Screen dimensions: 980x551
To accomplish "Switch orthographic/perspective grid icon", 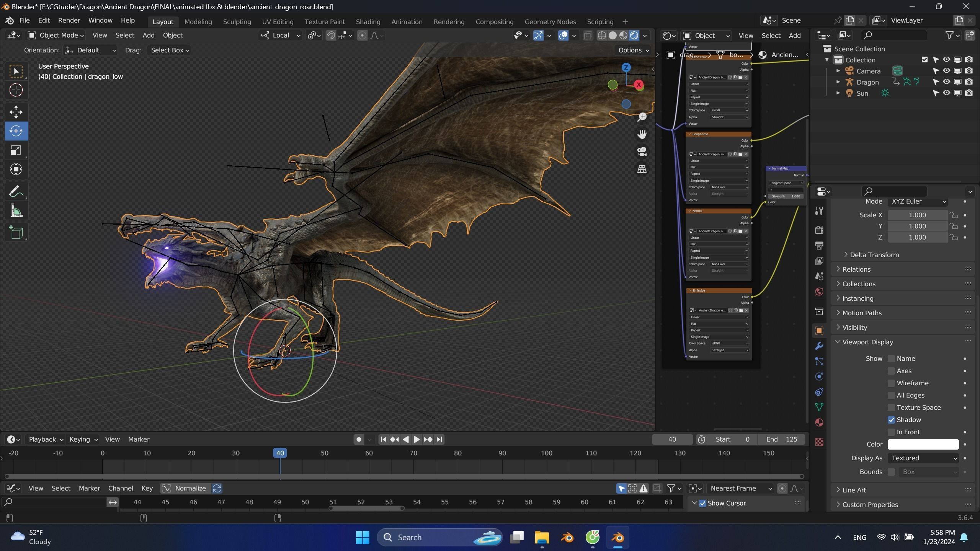I will coord(642,169).
